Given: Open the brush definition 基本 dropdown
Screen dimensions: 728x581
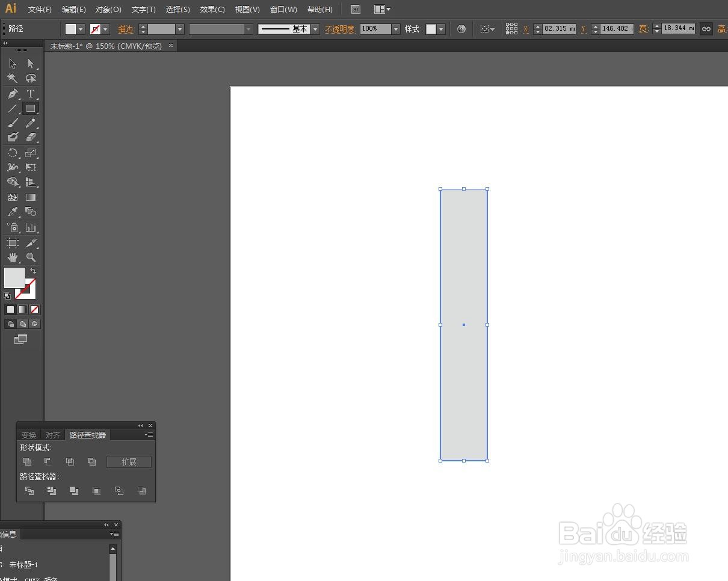Looking at the screenshot, I should 315,29.
